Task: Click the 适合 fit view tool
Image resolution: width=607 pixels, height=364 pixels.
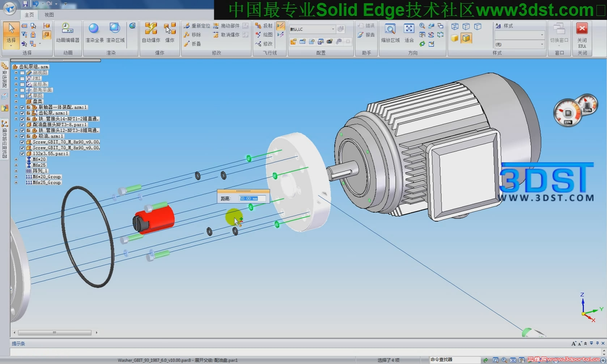Action: [x=409, y=33]
